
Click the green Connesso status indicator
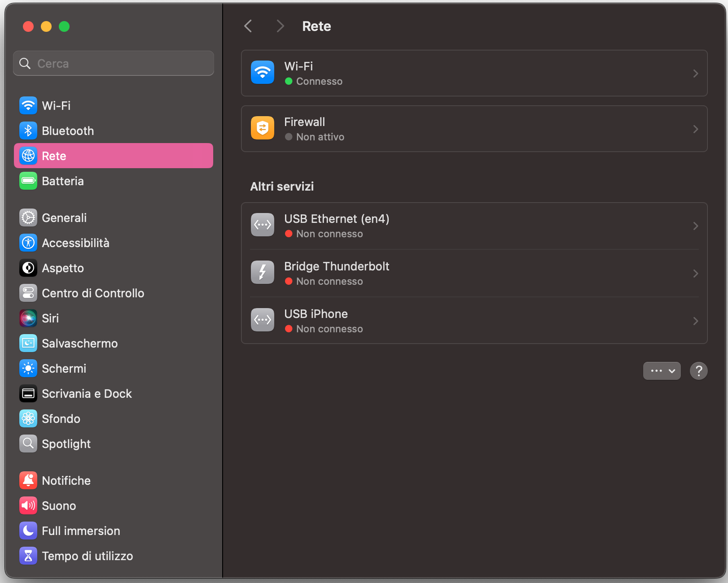point(289,81)
